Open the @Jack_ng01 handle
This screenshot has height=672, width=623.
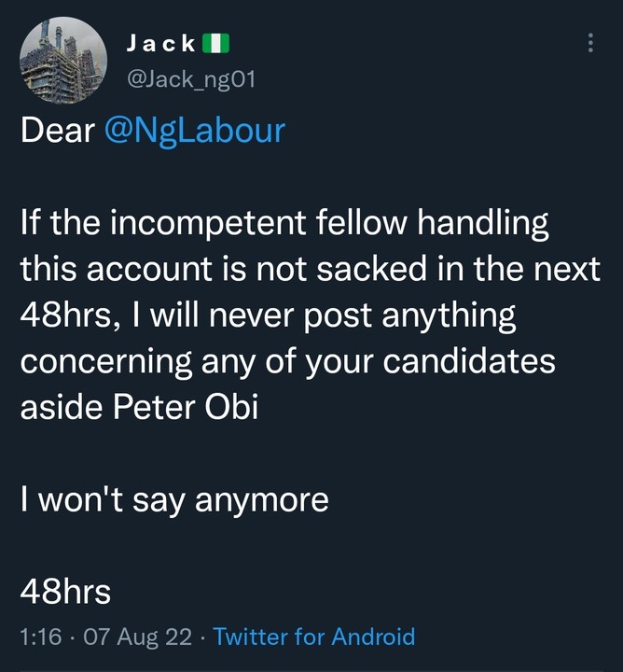click(x=189, y=80)
